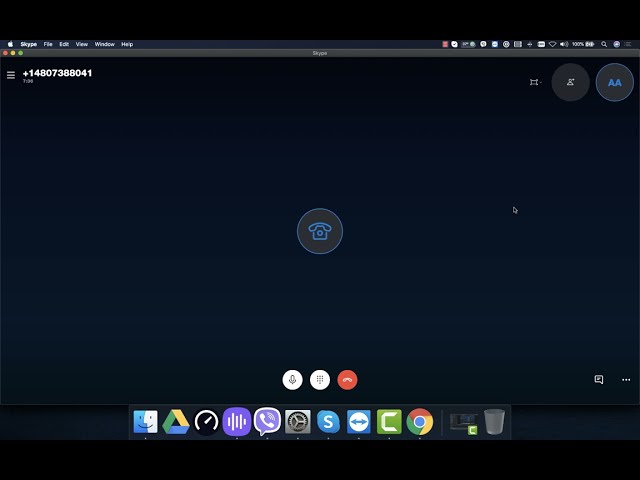Open the Window menu
Viewport: 640px width, 480px height.
tap(104, 44)
